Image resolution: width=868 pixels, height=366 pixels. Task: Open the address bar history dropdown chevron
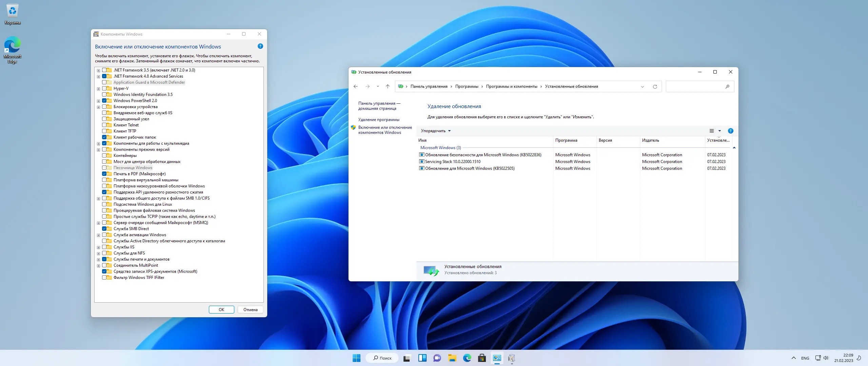642,87
